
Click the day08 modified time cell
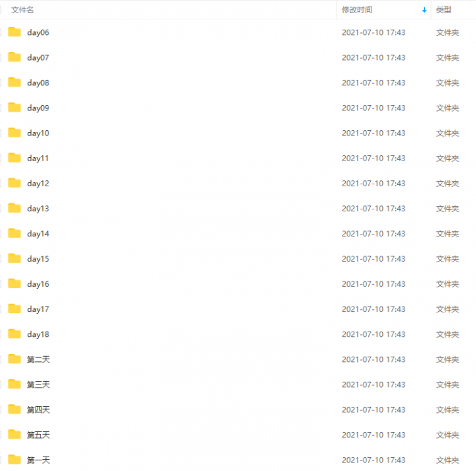(x=374, y=83)
